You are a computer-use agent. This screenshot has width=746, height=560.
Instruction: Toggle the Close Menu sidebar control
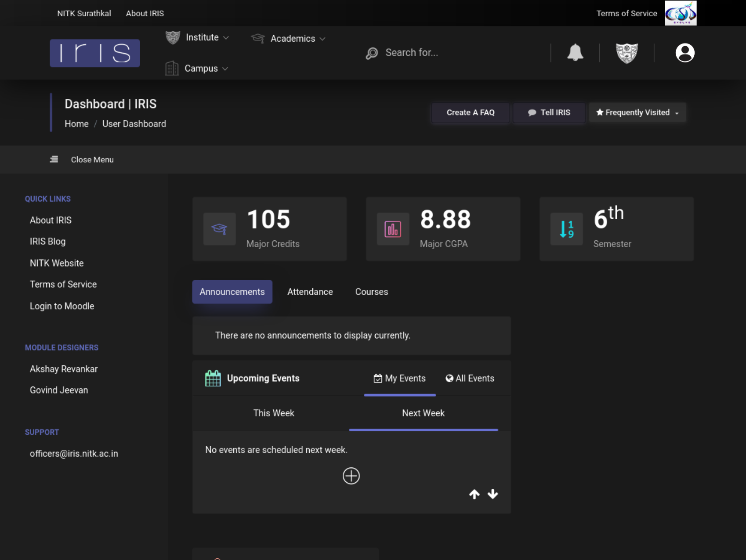click(x=82, y=159)
